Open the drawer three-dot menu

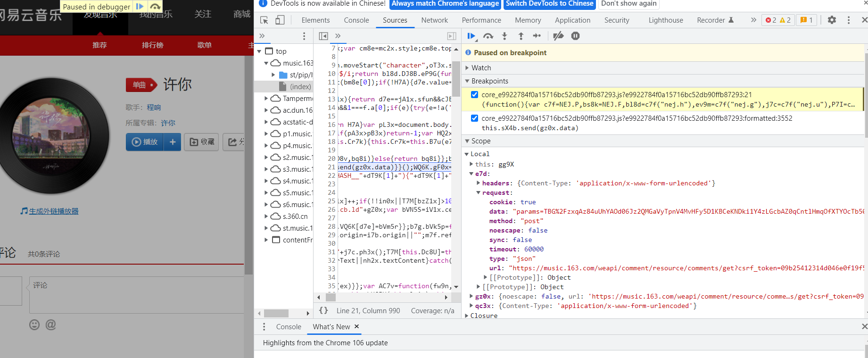[264, 326]
